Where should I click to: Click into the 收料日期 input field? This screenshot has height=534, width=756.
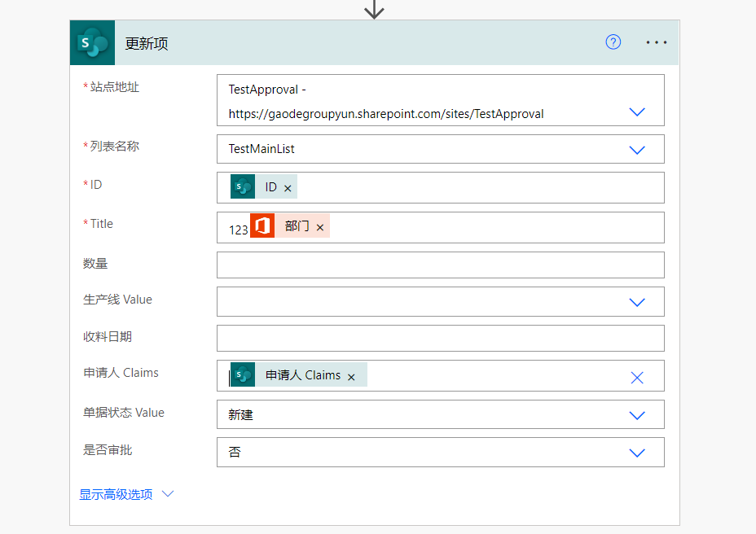click(x=440, y=339)
